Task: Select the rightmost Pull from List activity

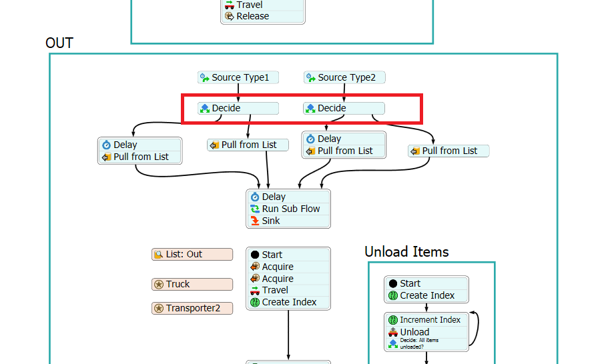Action: [448, 151]
